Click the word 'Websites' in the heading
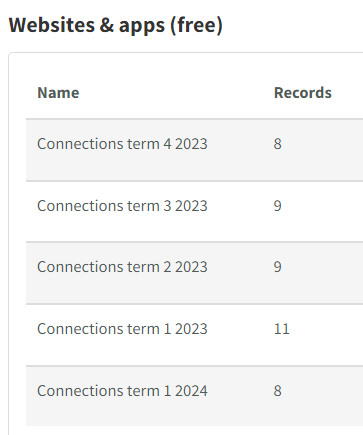This screenshot has height=435, width=363. pos(52,25)
